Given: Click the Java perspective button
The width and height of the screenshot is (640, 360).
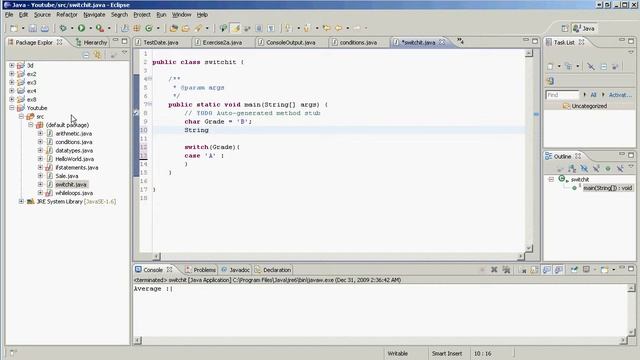Looking at the screenshot, I should tap(584, 28).
